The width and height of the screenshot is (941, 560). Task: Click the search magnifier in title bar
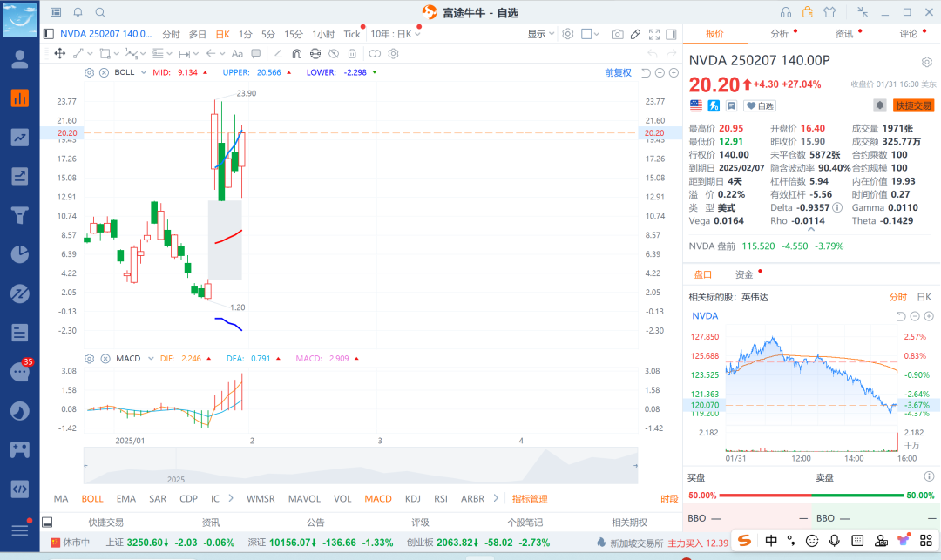100,12
